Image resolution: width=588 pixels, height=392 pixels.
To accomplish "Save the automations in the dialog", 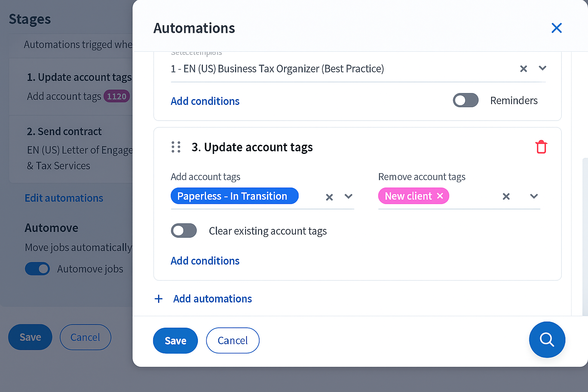I will pos(175,340).
